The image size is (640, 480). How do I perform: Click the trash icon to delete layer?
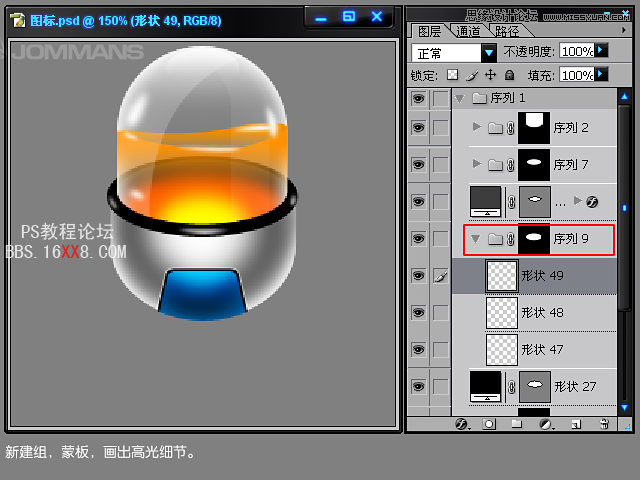point(603,424)
